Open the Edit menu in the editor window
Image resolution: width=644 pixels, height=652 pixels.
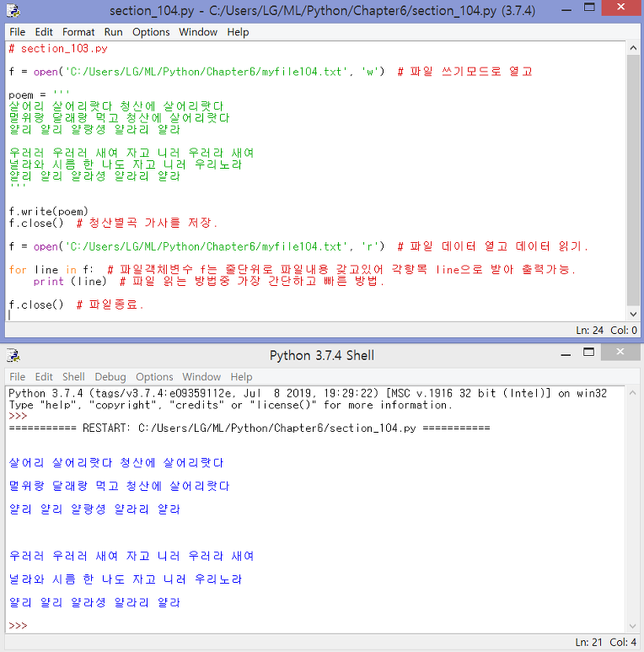[x=44, y=32]
